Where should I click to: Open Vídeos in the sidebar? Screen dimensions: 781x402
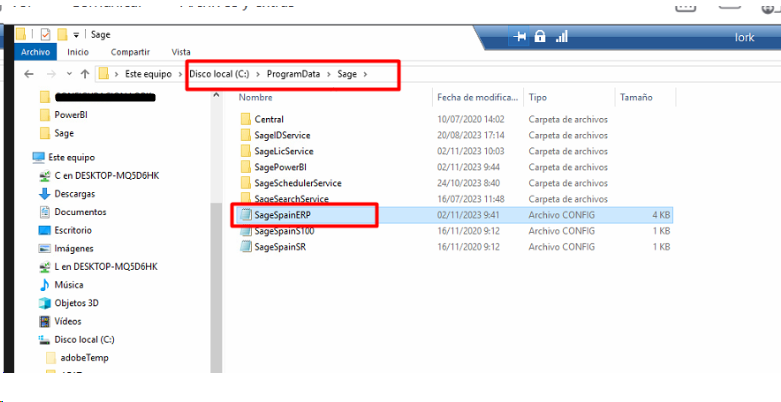68,321
